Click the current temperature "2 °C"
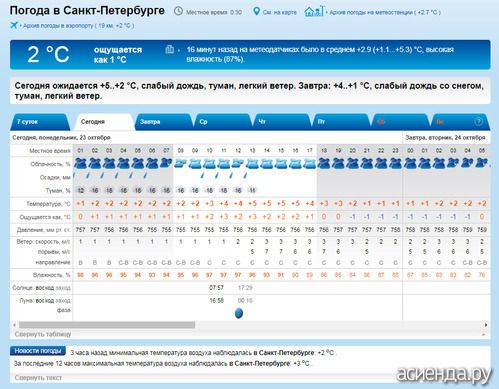The width and height of the screenshot is (499, 389). pos(48,54)
